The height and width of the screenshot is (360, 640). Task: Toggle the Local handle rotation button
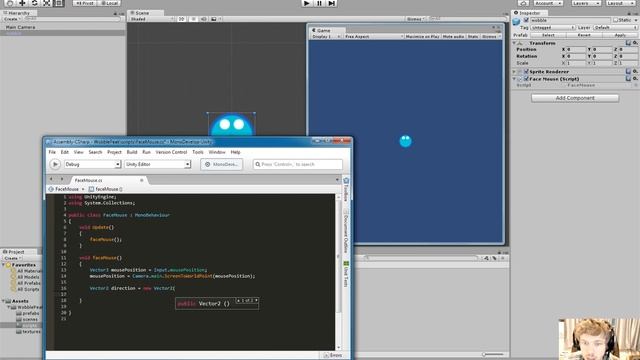tap(109, 3)
